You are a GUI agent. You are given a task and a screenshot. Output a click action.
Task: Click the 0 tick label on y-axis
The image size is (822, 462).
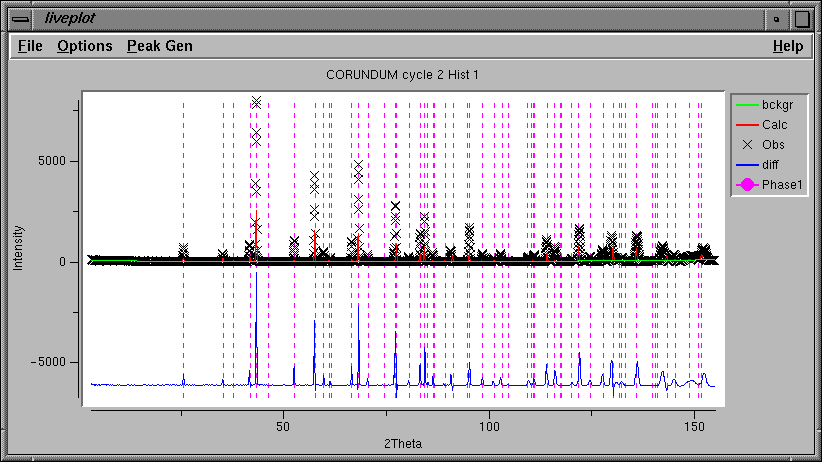(62, 262)
